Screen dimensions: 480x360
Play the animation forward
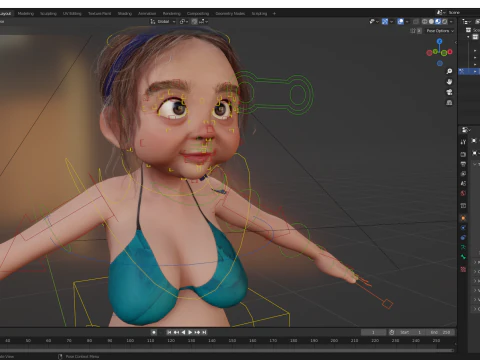(x=190, y=332)
